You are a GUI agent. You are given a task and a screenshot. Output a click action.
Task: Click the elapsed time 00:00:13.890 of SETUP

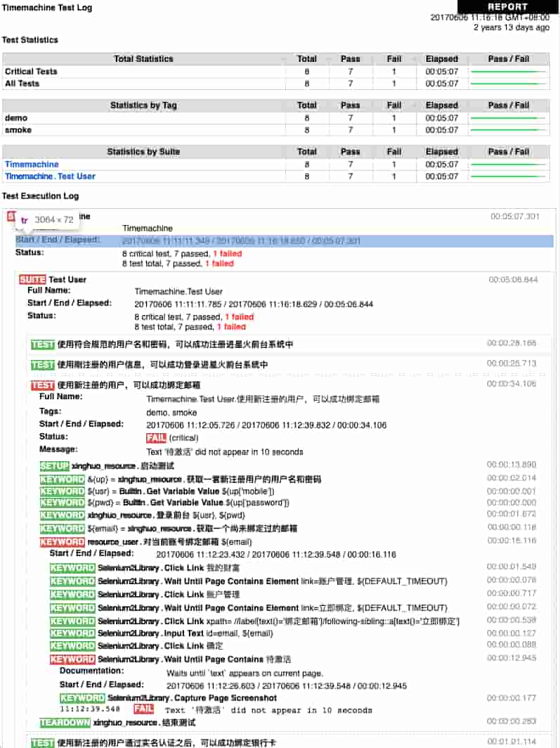(x=512, y=465)
